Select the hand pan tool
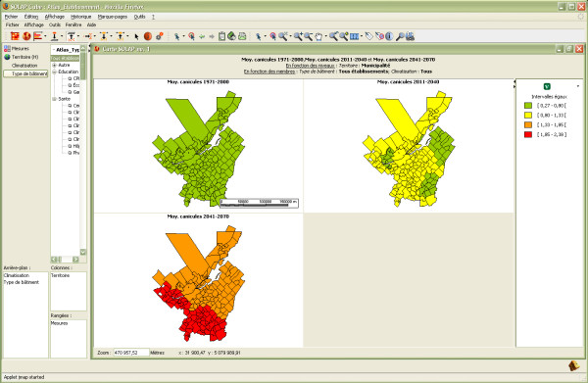The height and width of the screenshot is (383, 588). tap(318, 36)
